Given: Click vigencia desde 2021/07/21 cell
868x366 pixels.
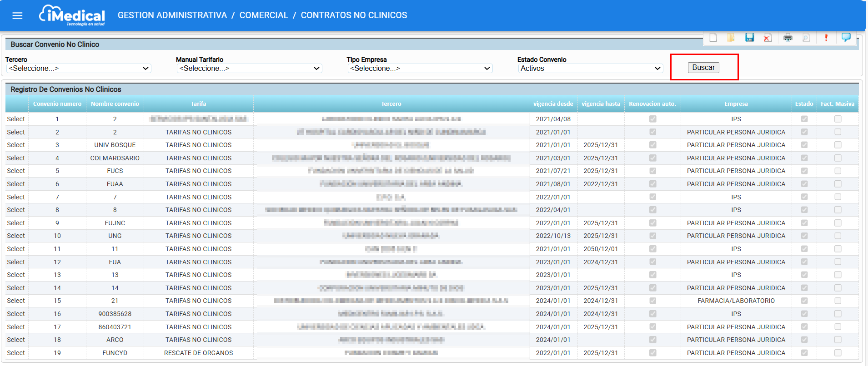Looking at the screenshot, I should click(x=553, y=171).
